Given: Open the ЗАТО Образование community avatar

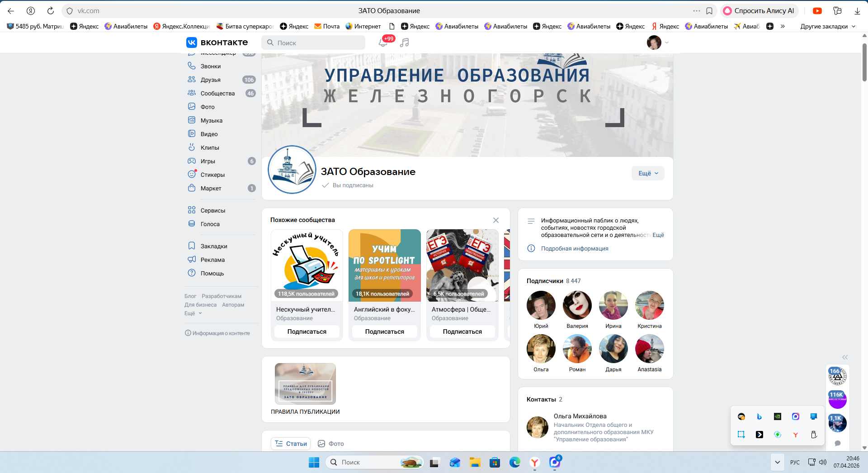Looking at the screenshot, I should [292, 170].
